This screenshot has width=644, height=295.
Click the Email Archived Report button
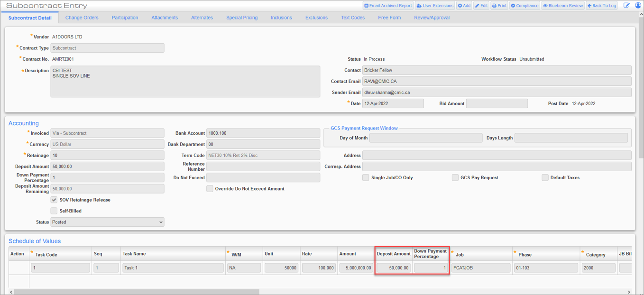[x=388, y=6]
